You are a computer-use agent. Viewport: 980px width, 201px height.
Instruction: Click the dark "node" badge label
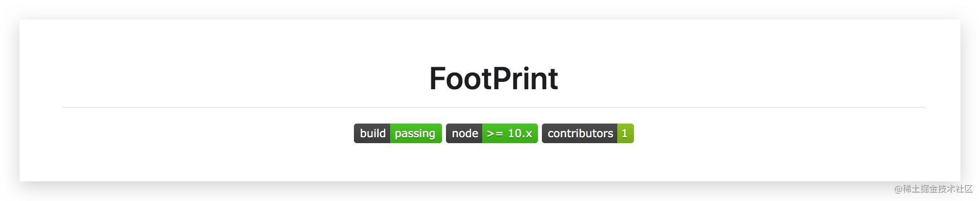464,133
